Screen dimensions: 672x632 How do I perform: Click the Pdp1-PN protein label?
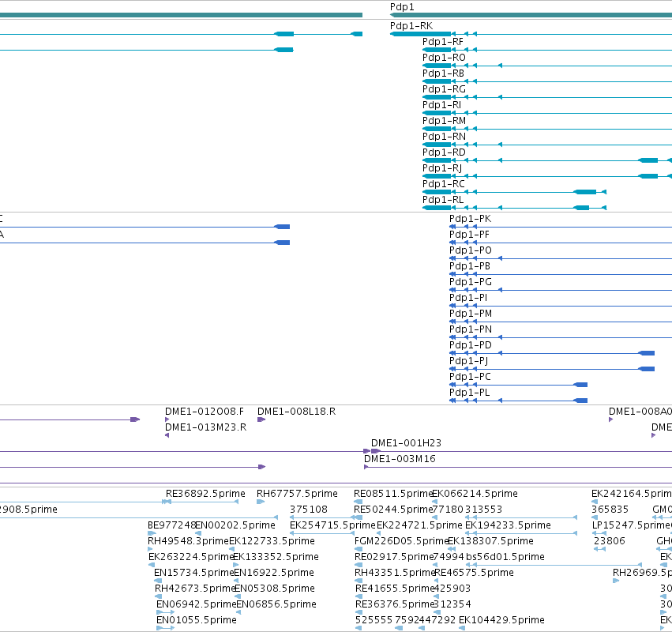(x=471, y=330)
